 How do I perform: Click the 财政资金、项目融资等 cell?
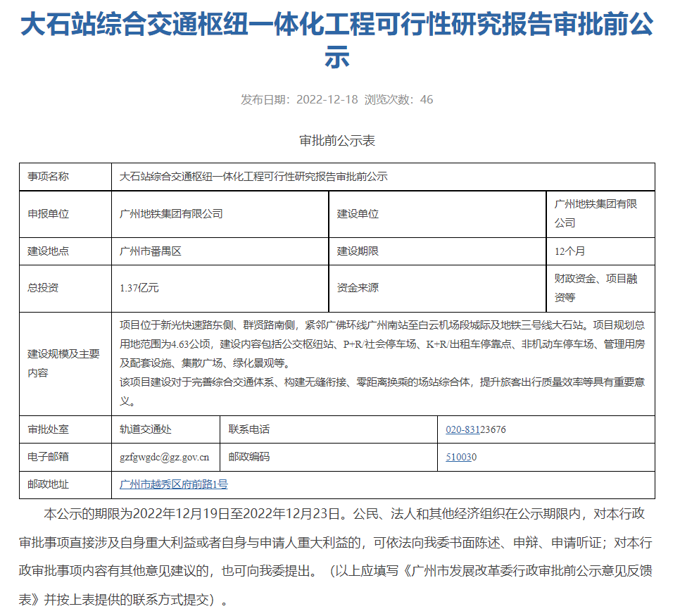[600, 288]
